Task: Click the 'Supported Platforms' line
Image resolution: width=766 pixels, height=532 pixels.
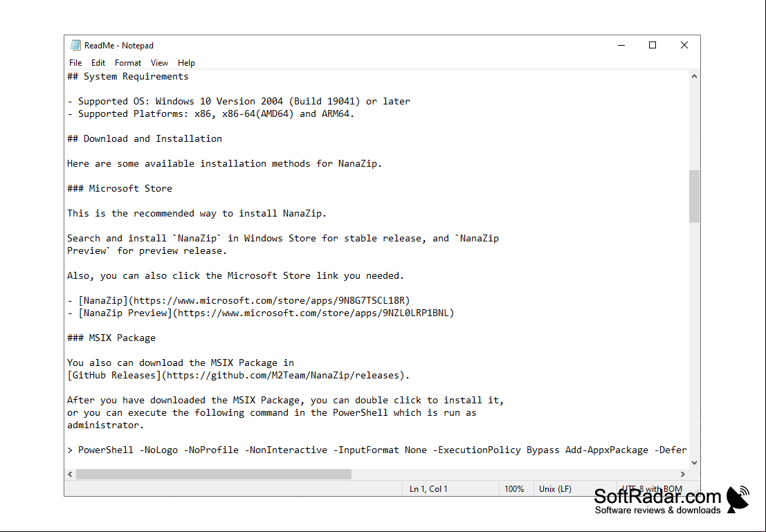Action: [x=210, y=114]
